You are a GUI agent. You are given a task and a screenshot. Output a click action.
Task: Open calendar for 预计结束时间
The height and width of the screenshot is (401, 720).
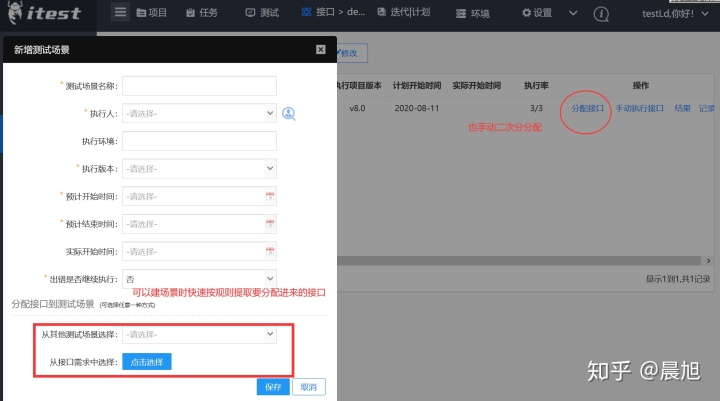click(x=270, y=224)
